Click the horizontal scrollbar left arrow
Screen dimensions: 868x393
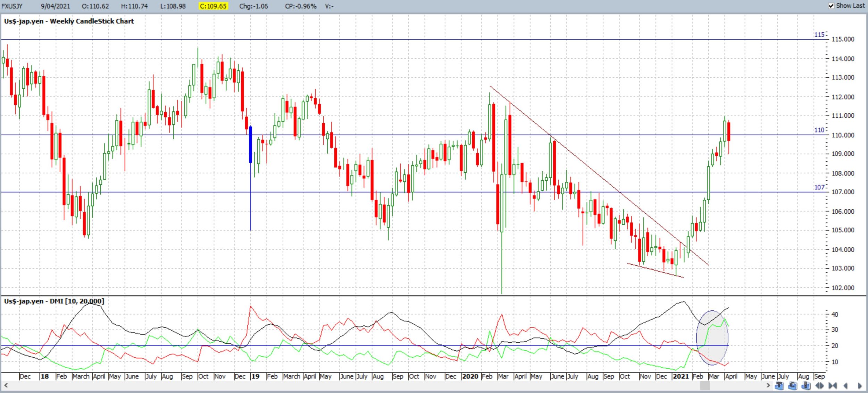(x=6, y=385)
